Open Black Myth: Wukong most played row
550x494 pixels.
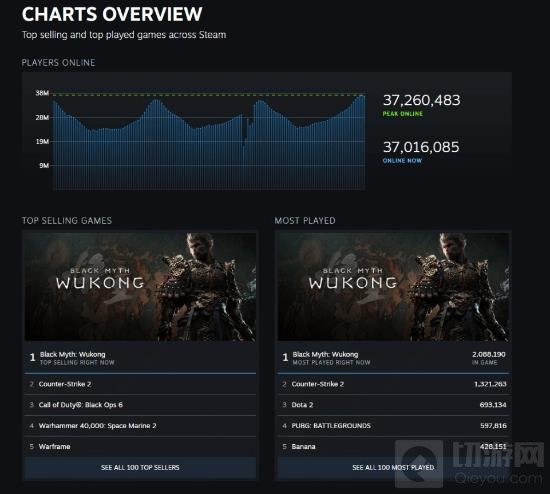(393, 358)
